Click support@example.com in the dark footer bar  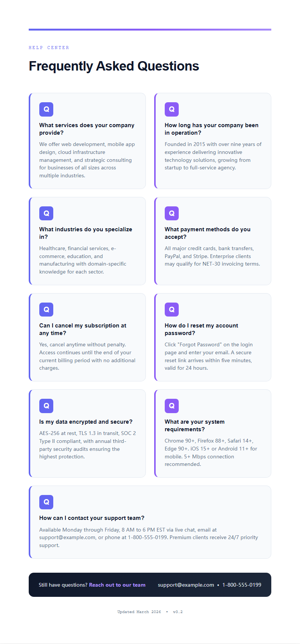[186, 585]
